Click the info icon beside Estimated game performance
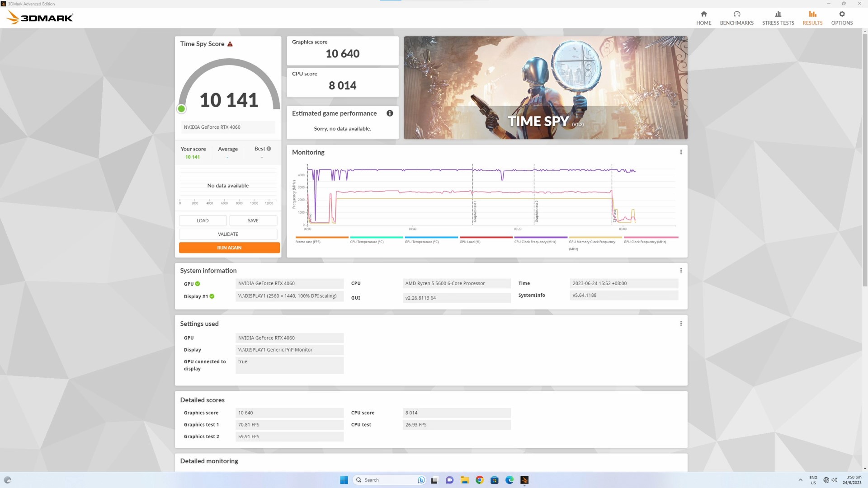Image resolution: width=868 pixels, height=488 pixels. tap(390, 113)
